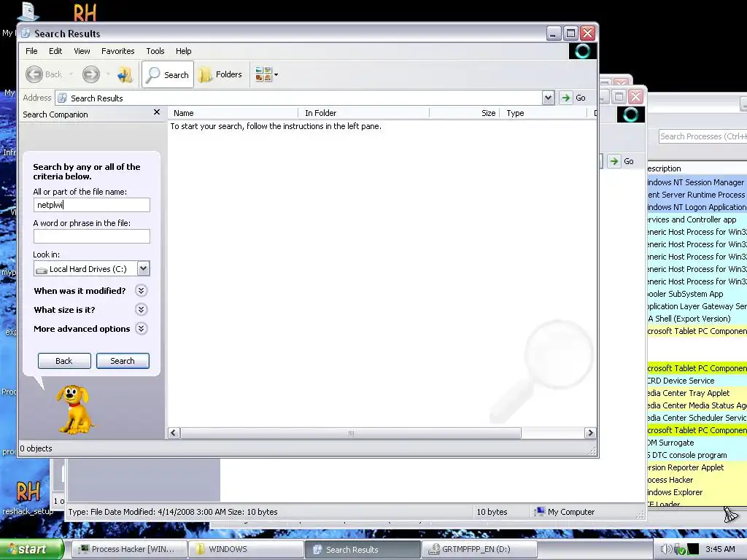Open the Views icon menu
Image resolution: width=747 pixels, height=560 pixels.
(266, 74)
